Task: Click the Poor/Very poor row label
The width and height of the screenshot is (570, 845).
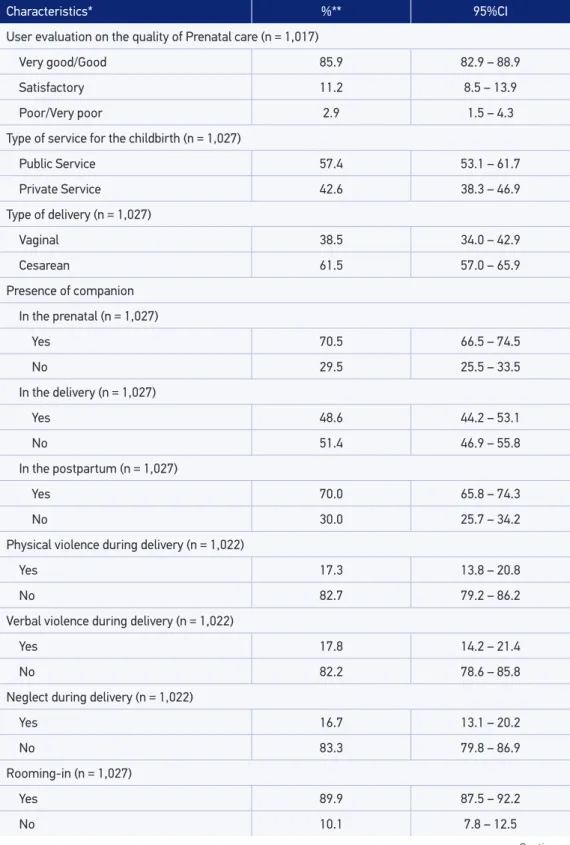Action: pyautogui.click(x=60, y=113)
